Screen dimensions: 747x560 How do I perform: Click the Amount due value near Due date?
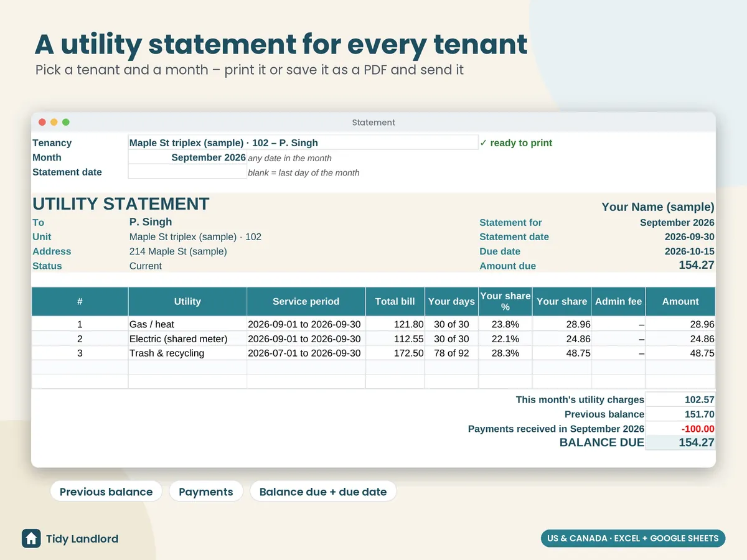697,265
